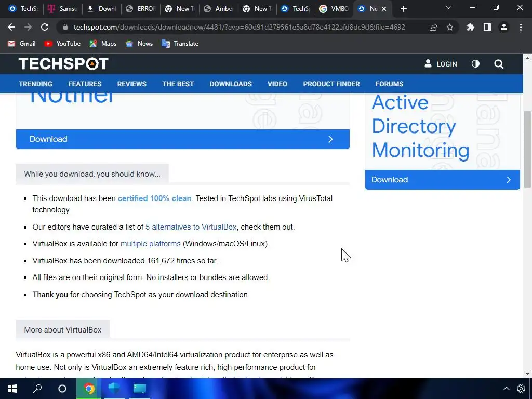Open the Translate bookmark
Image resolution: width=532 pixels, height=399 pixels.
coord(180,44)
